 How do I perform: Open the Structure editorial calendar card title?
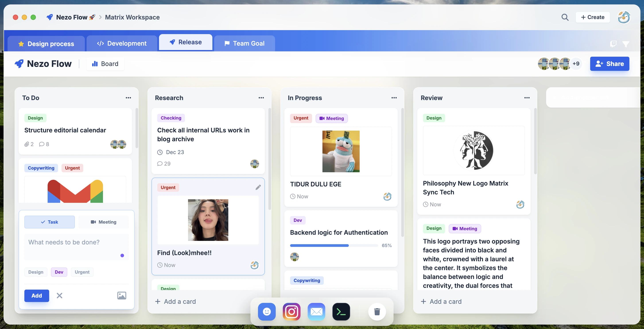click(x=65, y=130)
